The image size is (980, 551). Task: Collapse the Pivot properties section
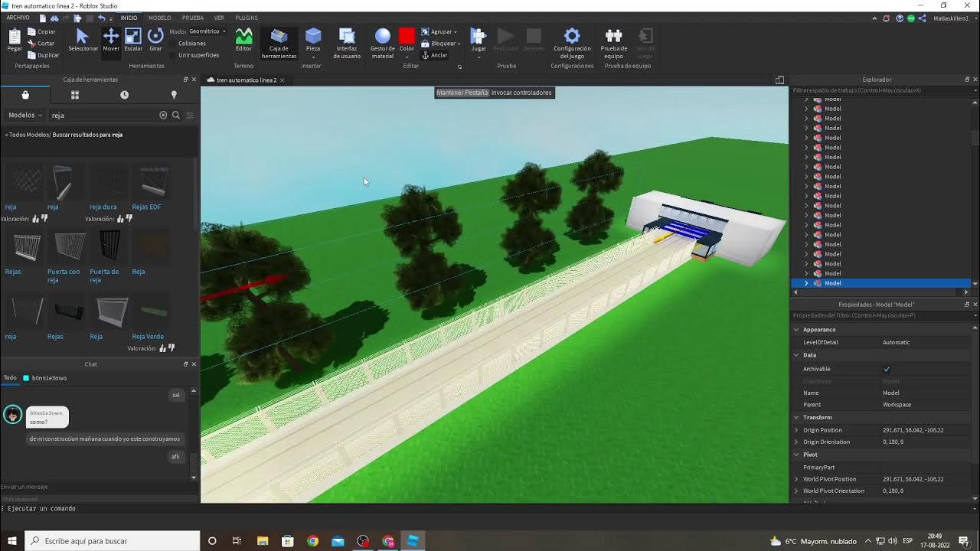tap(796, 455)
